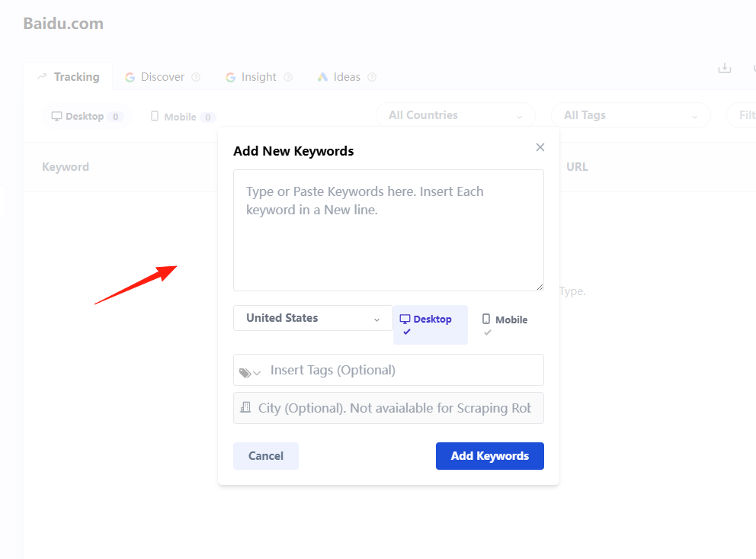Toggle Desktop device in the dialog
Image resolution: width=756 pixels, height=559 pixels.
[430, 325]
